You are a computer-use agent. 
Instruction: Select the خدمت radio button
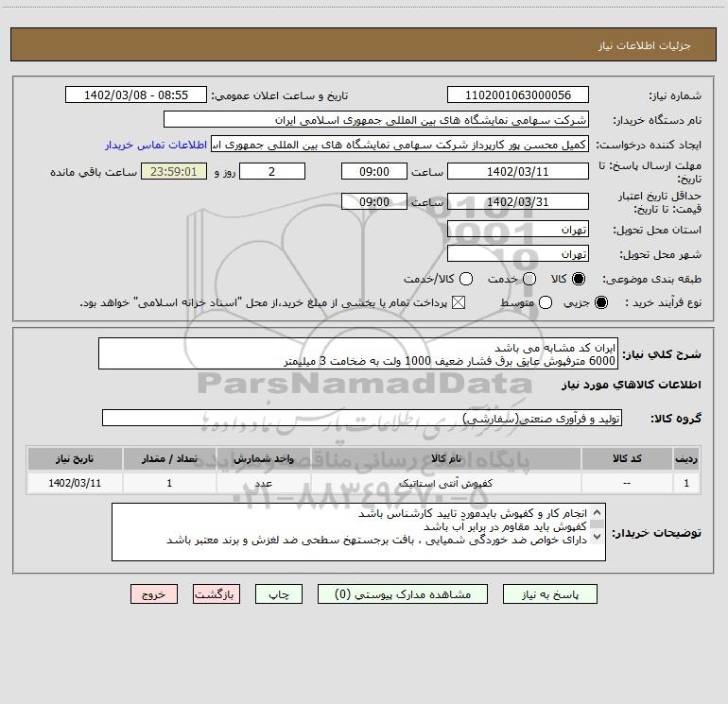point(529,279)
